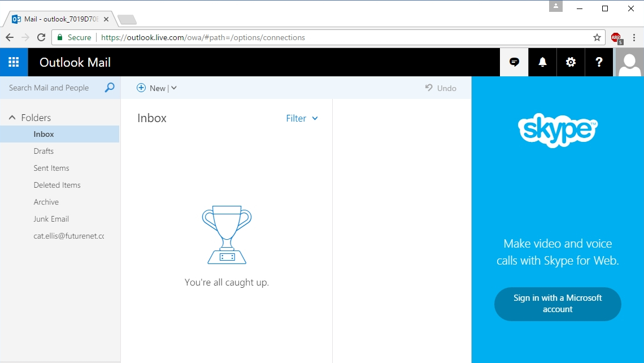
Task: Click the Inbox heading text
Action: (x=152, y=118)
